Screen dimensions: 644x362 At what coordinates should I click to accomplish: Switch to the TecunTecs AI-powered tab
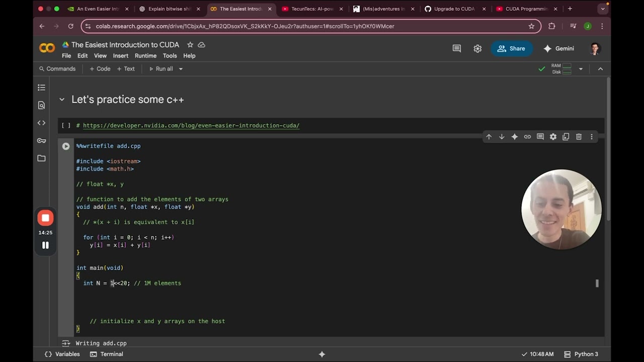(312, 9)
